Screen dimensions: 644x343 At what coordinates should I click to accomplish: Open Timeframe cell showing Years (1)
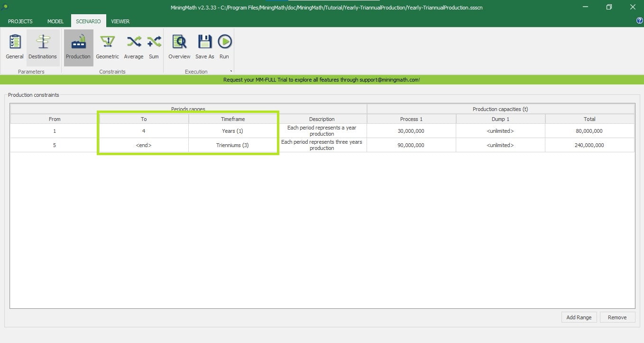coord(233,131)
